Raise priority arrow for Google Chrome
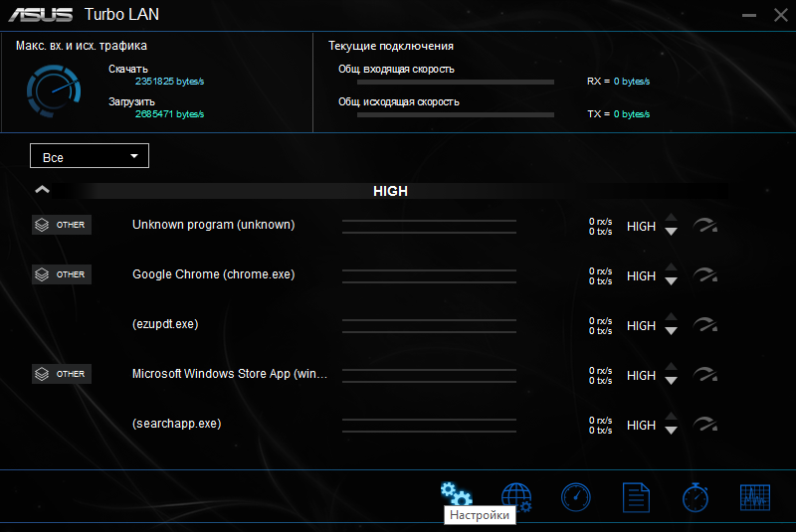The height and width of the screenshot is (532, 796). [x=671, y=267]
